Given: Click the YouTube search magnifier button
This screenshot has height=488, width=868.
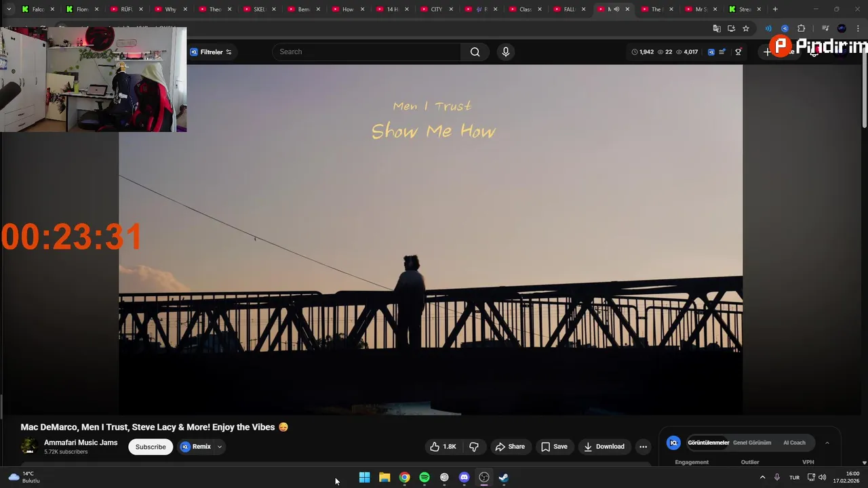Looking at the screenshot, I should 475,52.
